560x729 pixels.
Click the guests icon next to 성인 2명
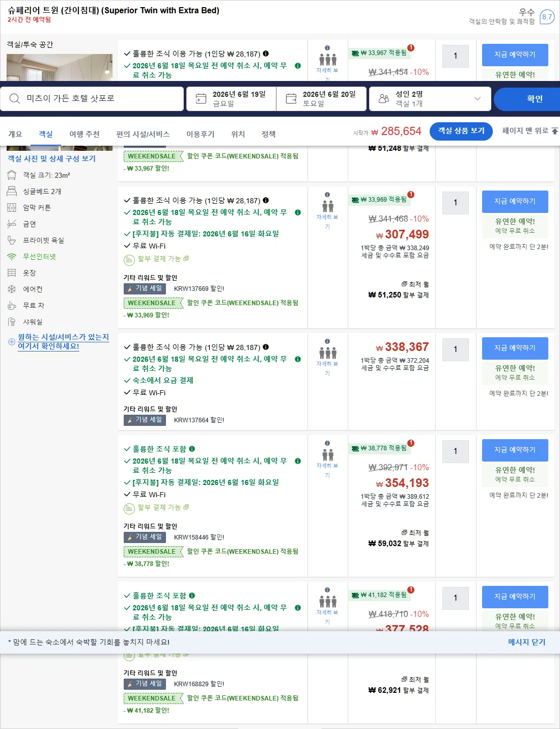[x=384, y=99]
